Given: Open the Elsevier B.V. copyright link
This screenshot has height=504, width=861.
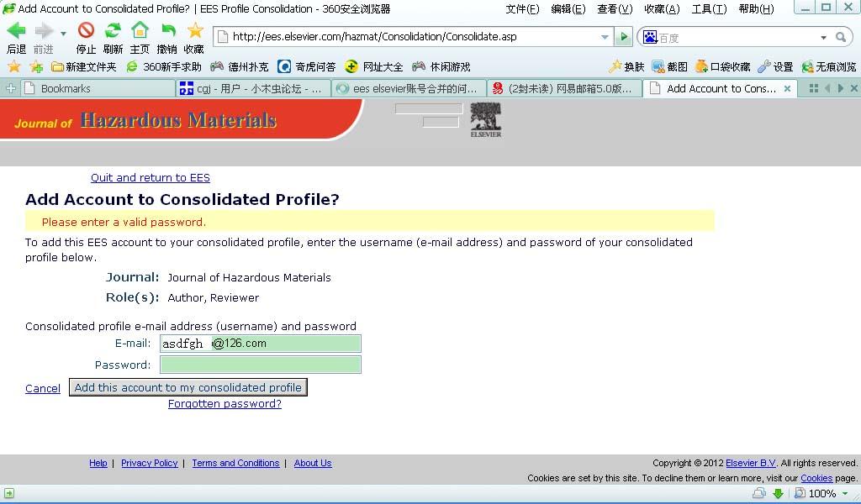Looking at the screenshot, I should tap(751, 463).
